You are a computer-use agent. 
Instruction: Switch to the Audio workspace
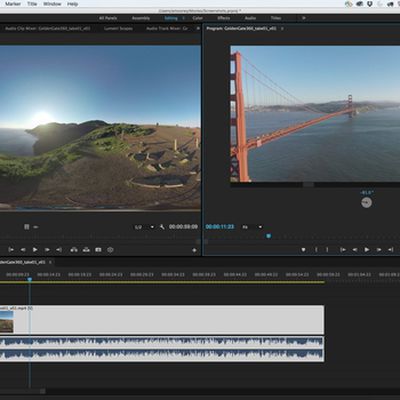tap(250, 18)
